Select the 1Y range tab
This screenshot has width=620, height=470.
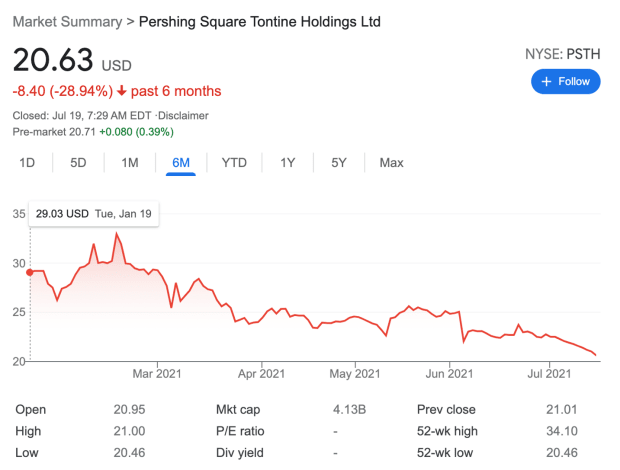288,163
